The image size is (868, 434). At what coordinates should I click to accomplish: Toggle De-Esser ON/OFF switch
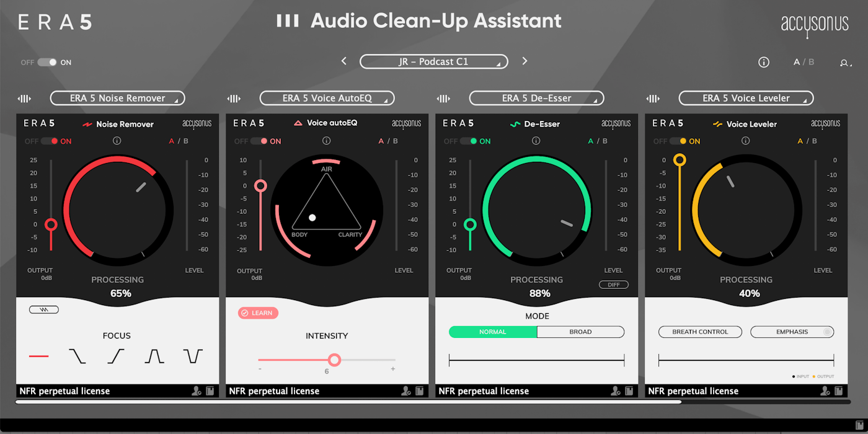point(469,141)
